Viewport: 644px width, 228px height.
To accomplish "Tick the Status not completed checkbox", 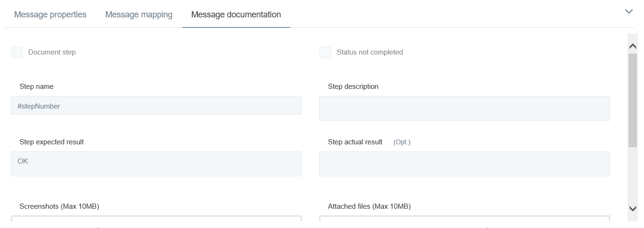I will coord(325,52).
